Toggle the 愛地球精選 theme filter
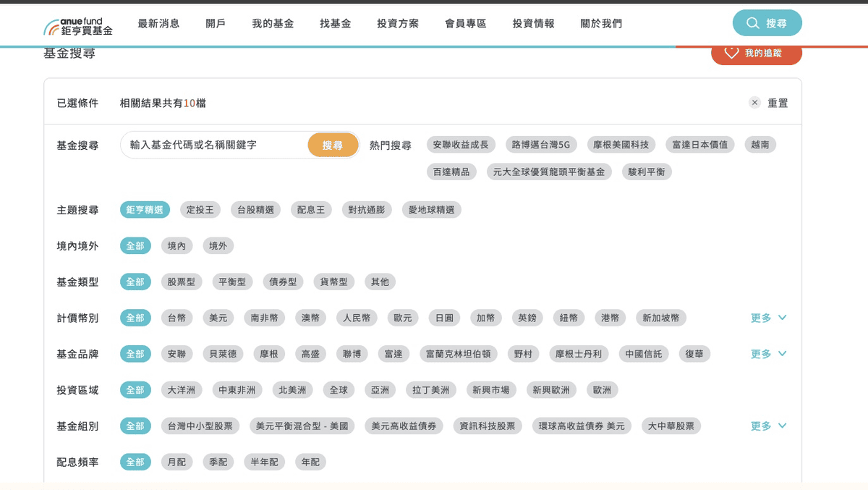The image size is (868, 490). (x=432, y=210)
